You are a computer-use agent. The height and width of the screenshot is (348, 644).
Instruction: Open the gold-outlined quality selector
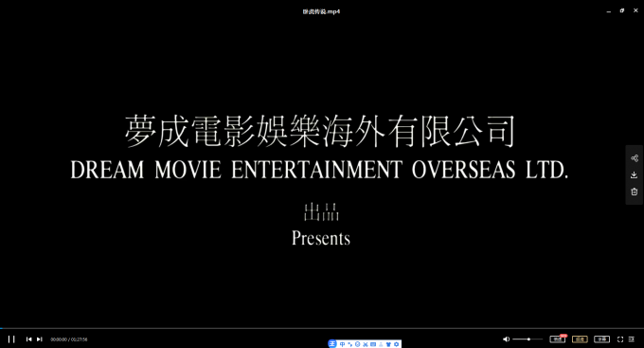[x=580, y=339]
